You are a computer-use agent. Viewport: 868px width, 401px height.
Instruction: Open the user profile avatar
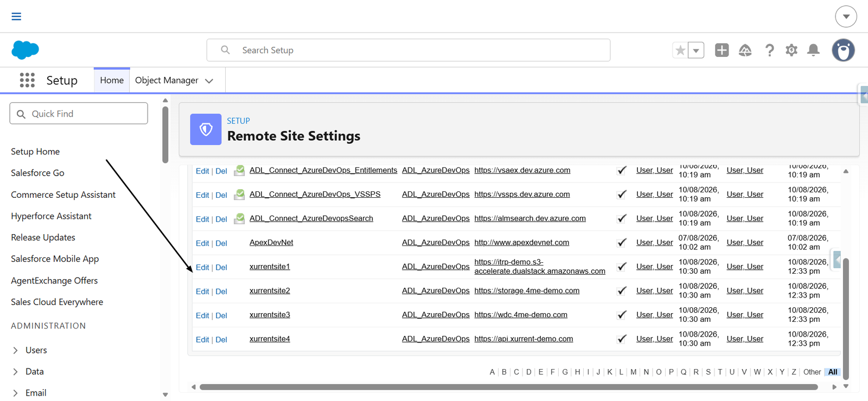(843, 50)
